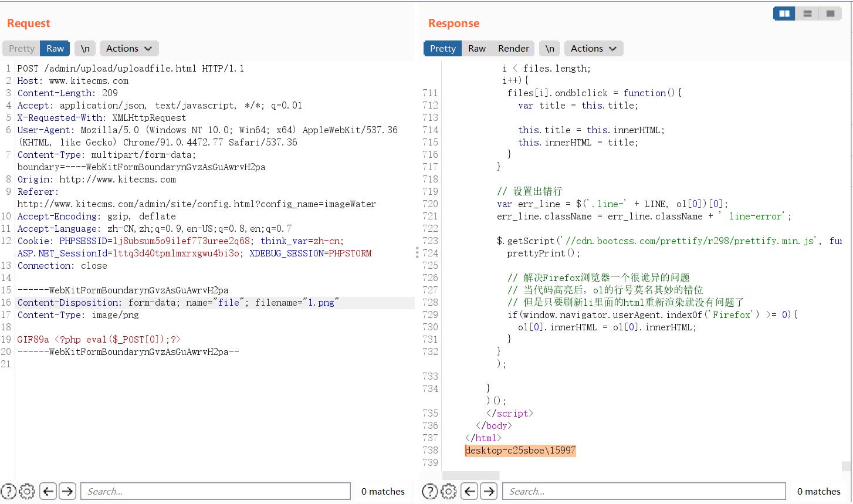Click the </script> closing tag in response
The width and height of the screenshot is (853, 504).
pos(509,413)
